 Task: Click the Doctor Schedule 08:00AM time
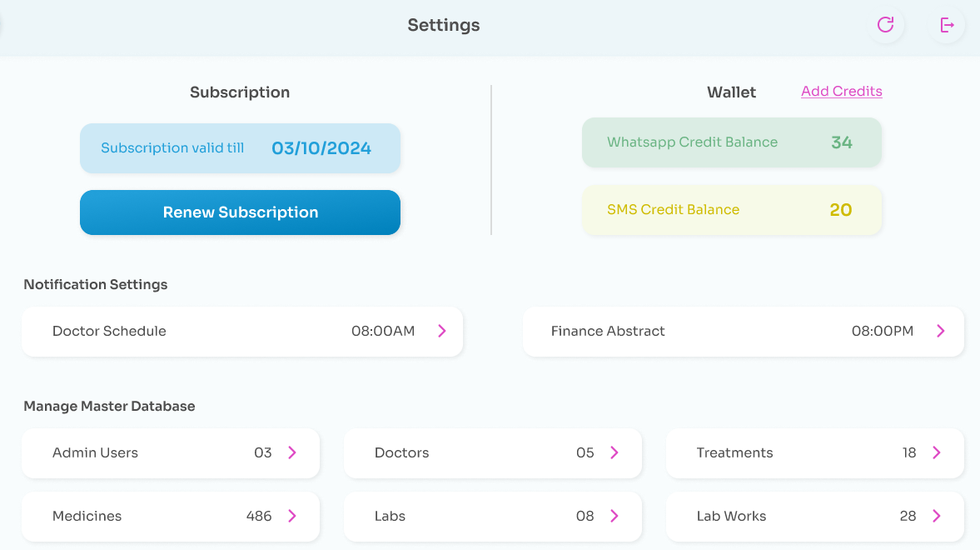point(382,331)
